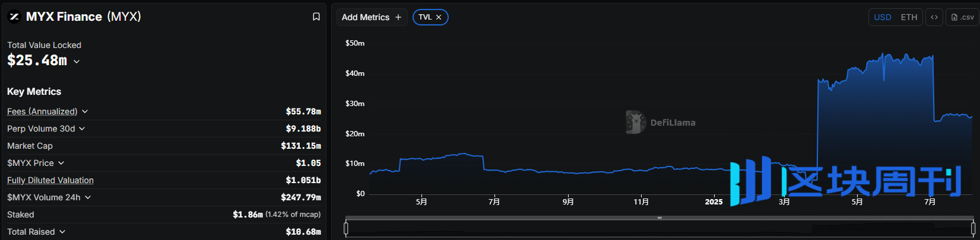The image size is (980, 240).
Task: Open the Add Metrics menu
Action: [x=372, y=17]
